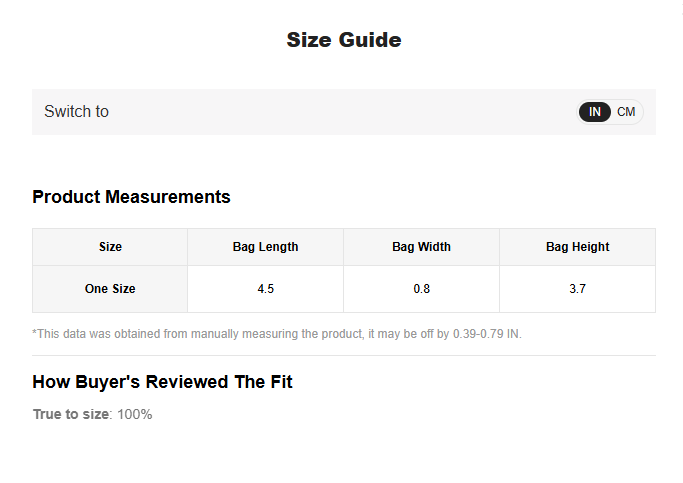The image size is (683, 483).
Task: Click the 3.7 bag height value
Action: (577, 289)
